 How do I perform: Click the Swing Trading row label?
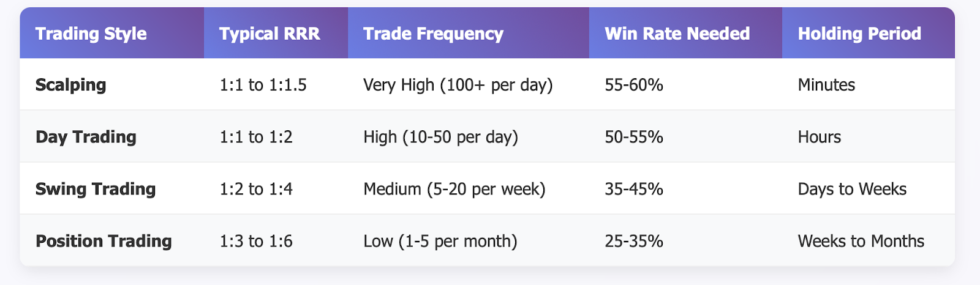(96, 188)
